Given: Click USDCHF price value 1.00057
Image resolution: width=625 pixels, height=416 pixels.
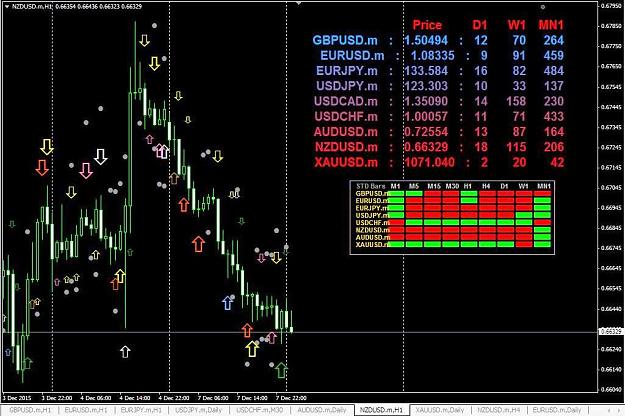Looking at the screenshot, I should coord(426,117).
